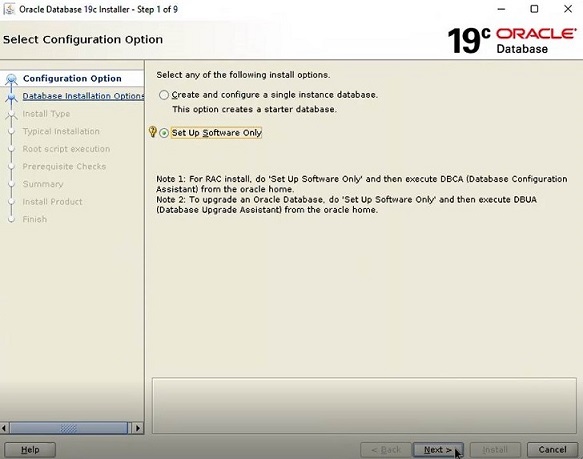Screen dimensions: 583x459
Task: Click the empty message pane at bottom
Action: [364, 406]
